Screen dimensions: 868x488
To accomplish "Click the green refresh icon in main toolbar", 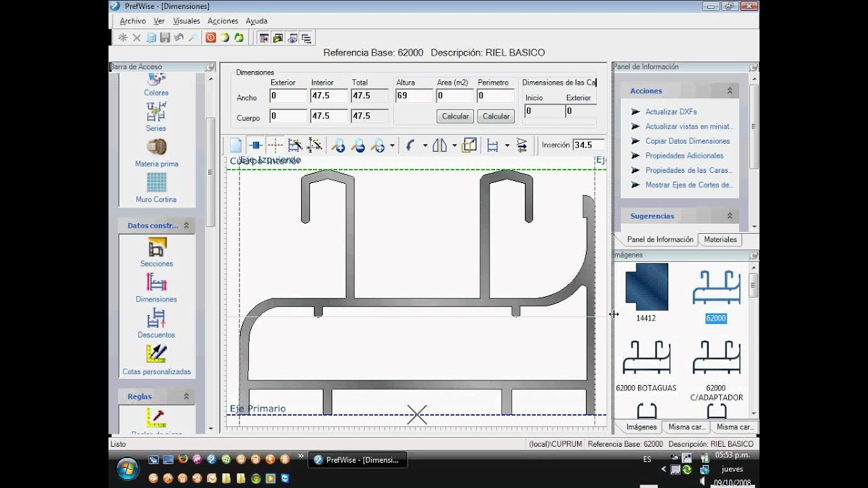I will (x=238, y=38).
